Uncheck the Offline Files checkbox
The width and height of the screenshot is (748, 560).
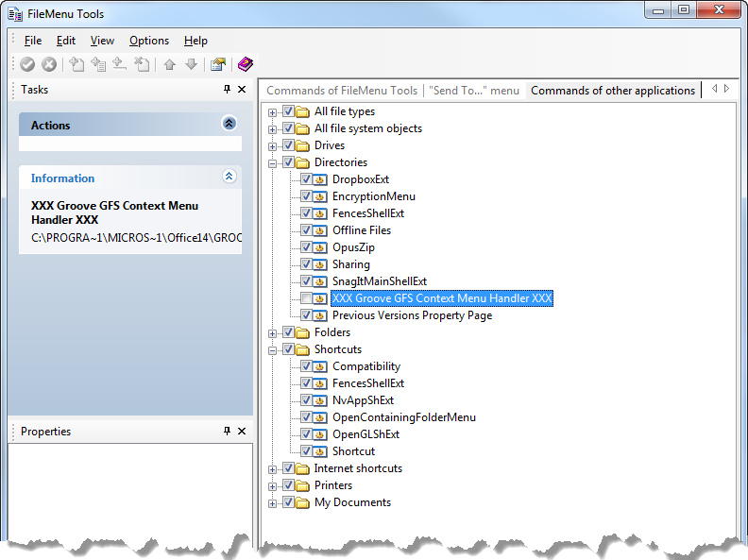point(306,229)
